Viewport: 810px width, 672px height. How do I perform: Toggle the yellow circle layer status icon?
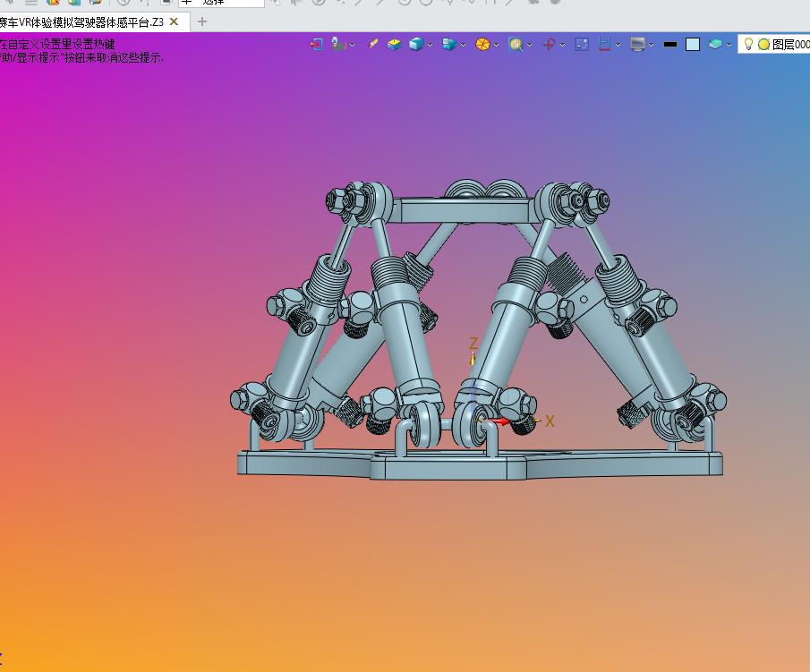point(763,44)
